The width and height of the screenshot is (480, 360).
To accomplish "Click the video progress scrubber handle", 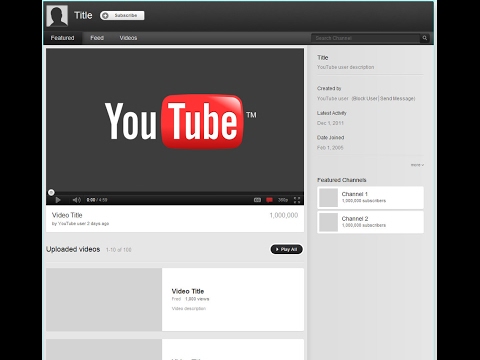I will pyautogui.click(x=51, y=192).
